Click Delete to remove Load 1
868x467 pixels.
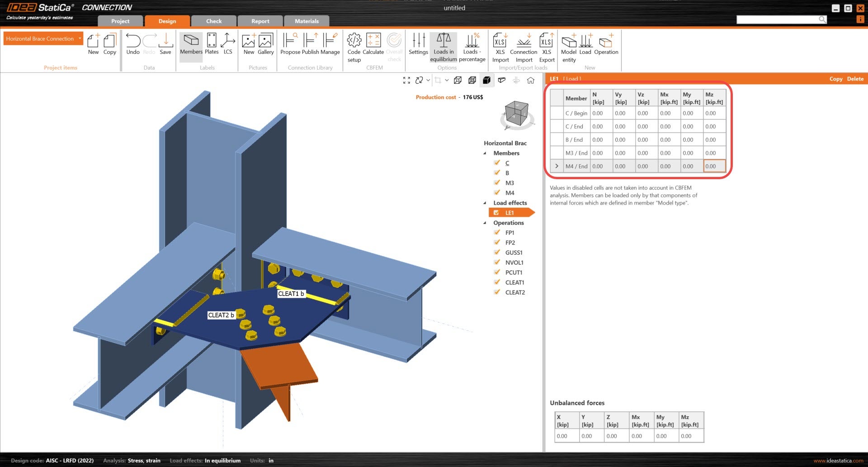(x=855, y=79)
